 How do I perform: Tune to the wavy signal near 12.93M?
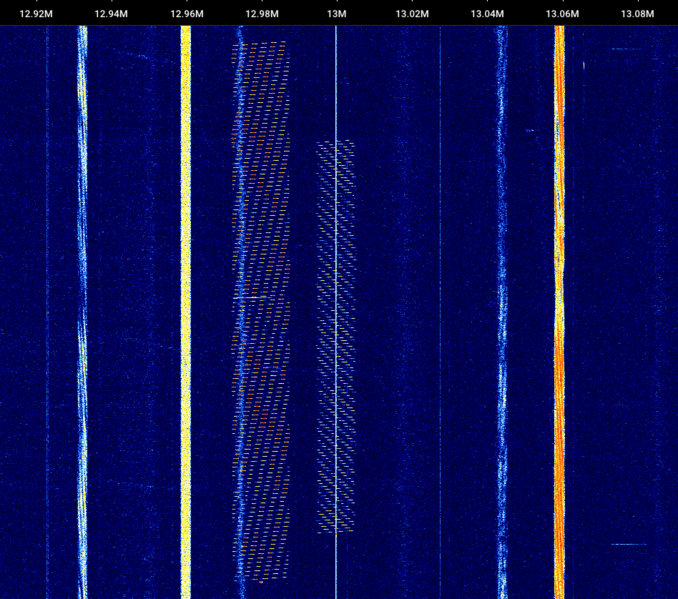click(x=82, y=311)
